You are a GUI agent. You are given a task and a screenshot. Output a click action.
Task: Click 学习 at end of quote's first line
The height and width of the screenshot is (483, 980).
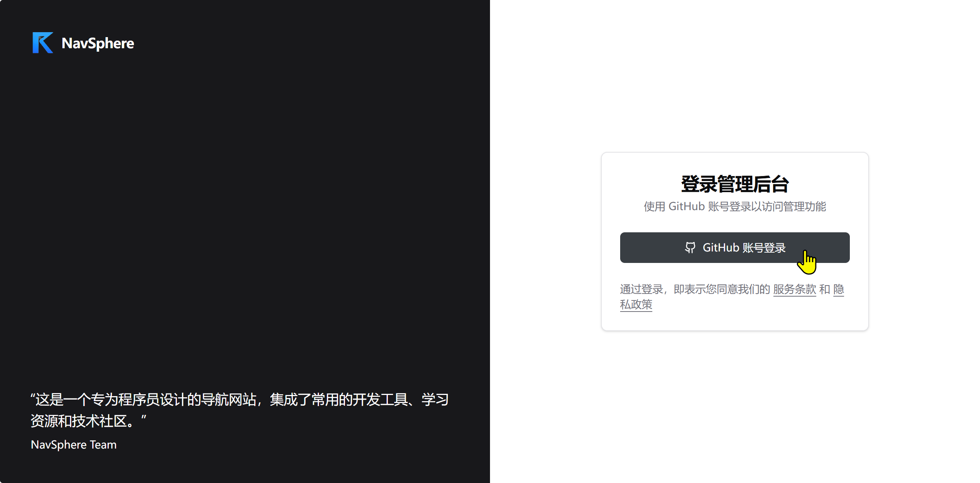tap(435, 400)
